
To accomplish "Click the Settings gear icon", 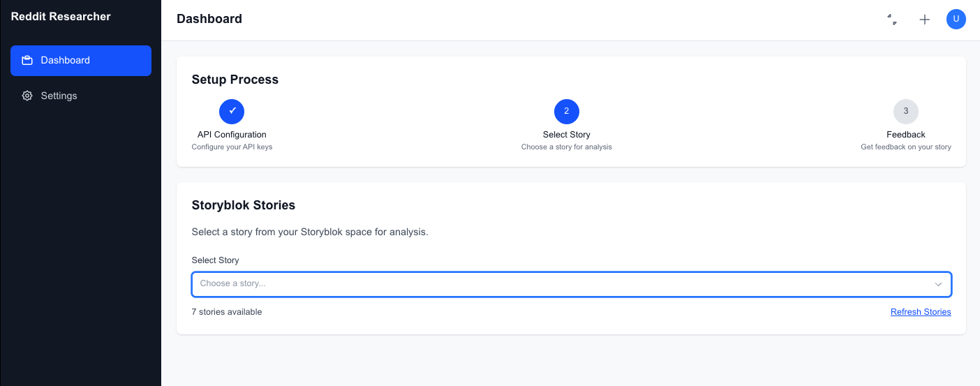I will point(27,96).
